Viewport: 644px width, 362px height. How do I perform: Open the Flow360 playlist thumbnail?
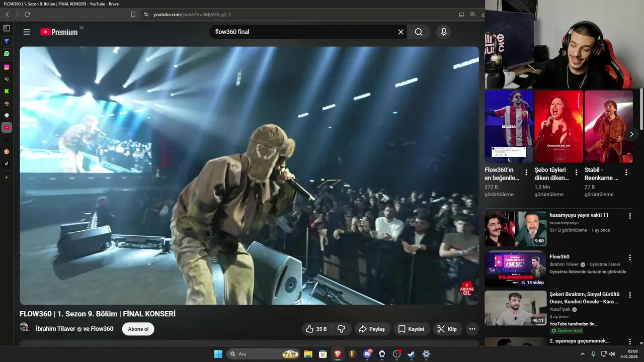point(515,269)
